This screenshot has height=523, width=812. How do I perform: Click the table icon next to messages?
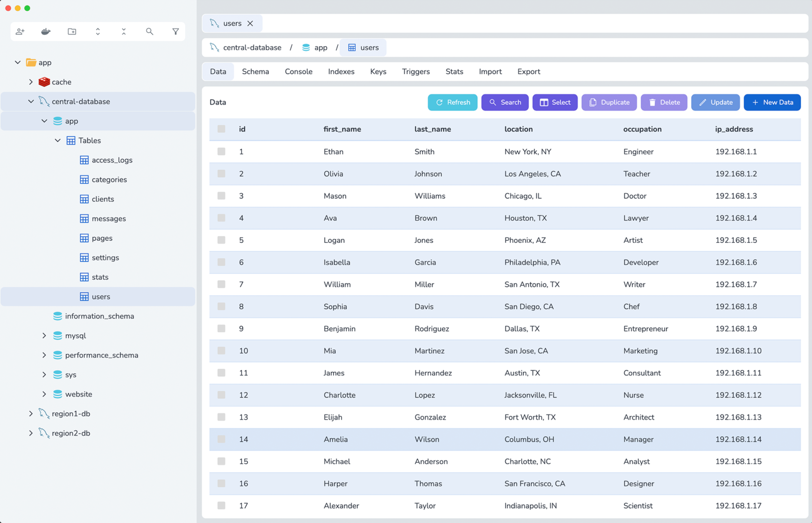pyautogui.click(x=84, y=219)
